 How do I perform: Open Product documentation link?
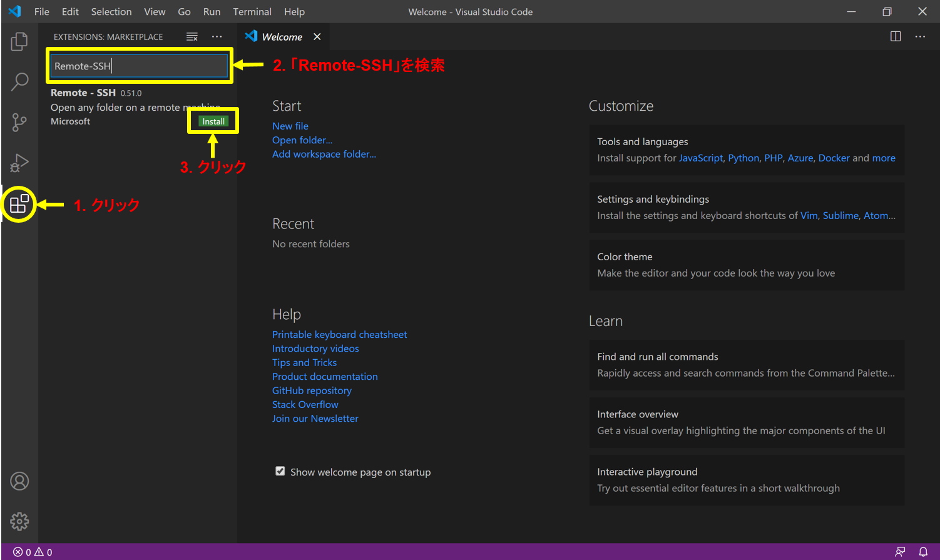[325, 377]
